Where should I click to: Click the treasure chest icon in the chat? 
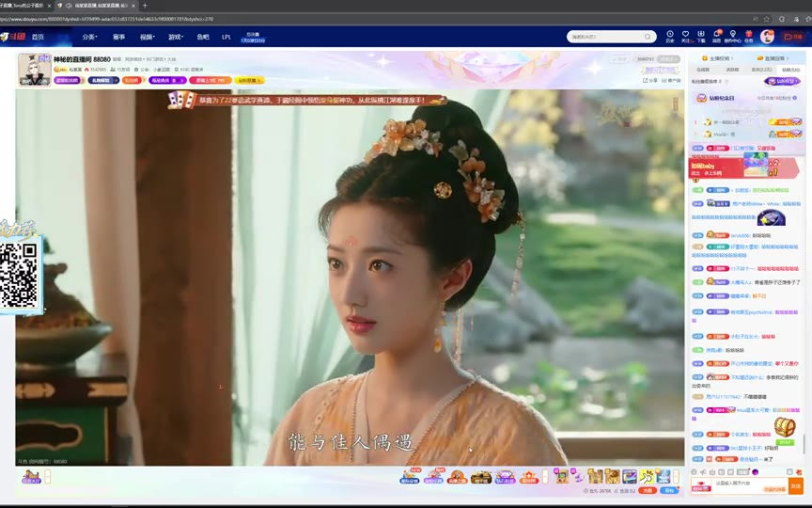[x=784, y=427]
